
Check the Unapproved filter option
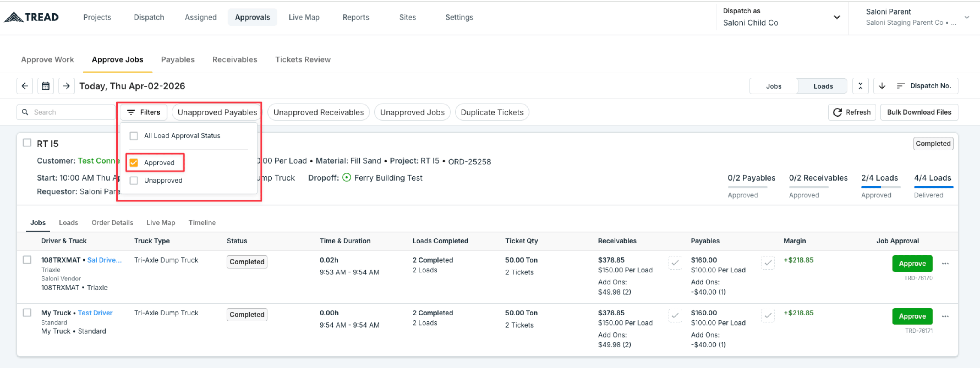click(x=133, y=180)
